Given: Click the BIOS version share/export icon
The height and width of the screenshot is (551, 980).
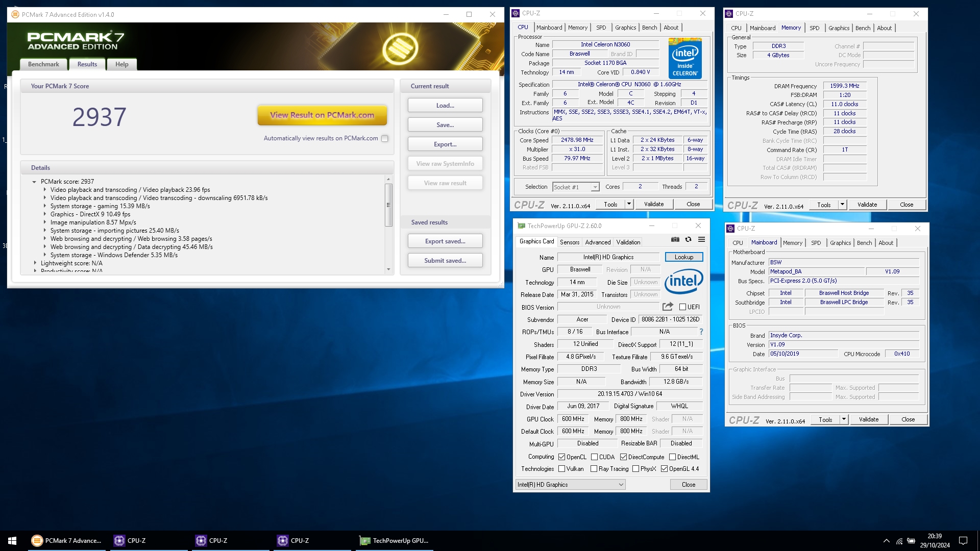Looking at the screenshot, I should pyautogui.click(x=668, y=307).
